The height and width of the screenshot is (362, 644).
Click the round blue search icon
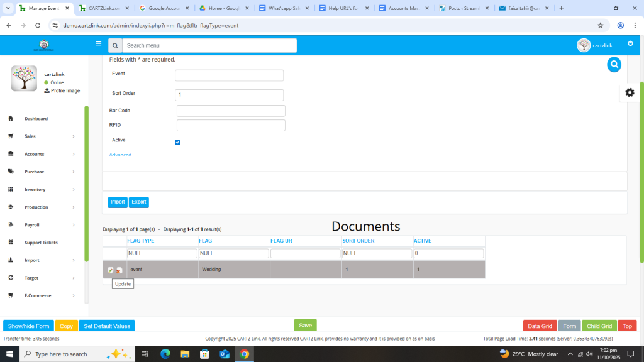point(614,64)
